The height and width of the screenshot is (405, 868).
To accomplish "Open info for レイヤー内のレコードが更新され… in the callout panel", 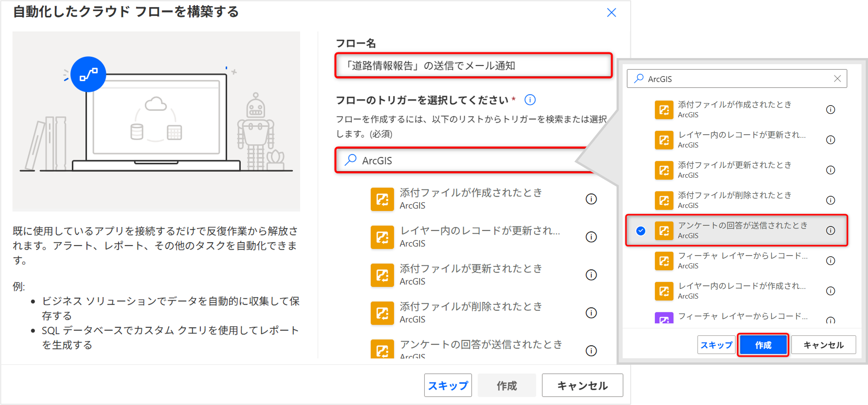I will pyautogui.click(x=831, y=140).
